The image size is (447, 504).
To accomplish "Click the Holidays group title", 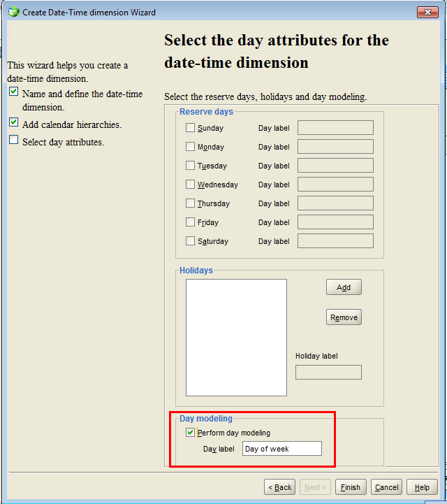I will tap(196, 271).
